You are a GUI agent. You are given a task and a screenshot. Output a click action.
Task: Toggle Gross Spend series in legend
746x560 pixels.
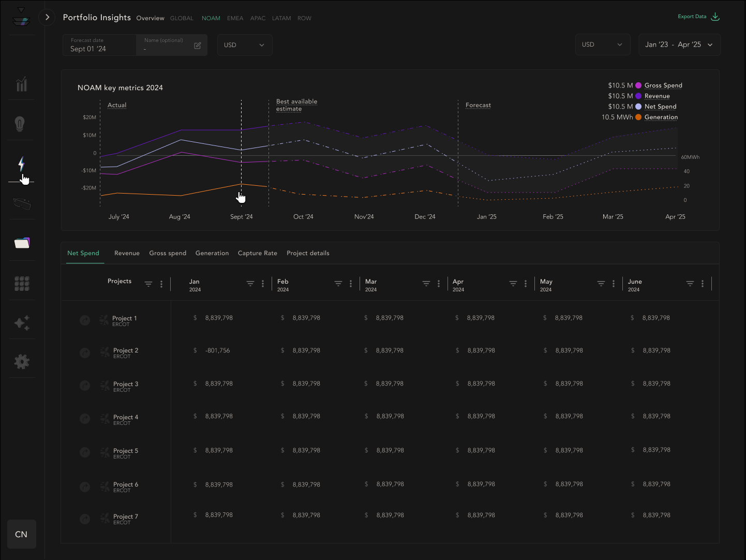pos(663,85)
